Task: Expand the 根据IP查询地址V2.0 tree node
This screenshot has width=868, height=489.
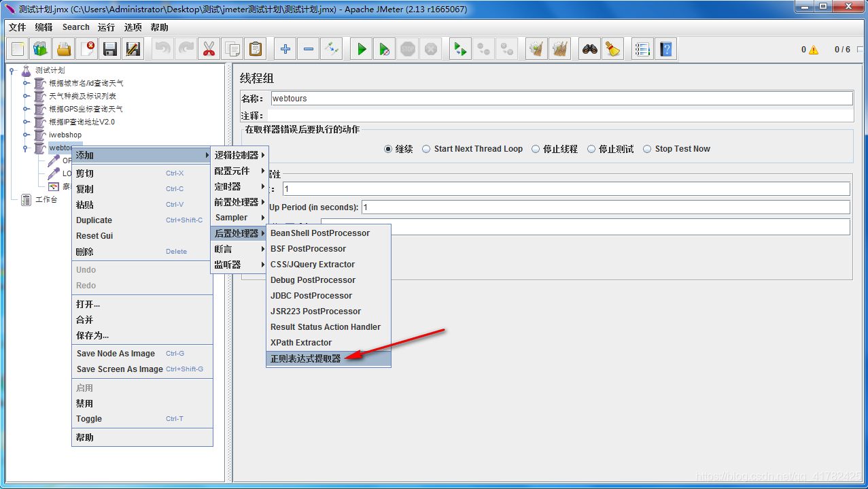Action: [x=27, y=122]
